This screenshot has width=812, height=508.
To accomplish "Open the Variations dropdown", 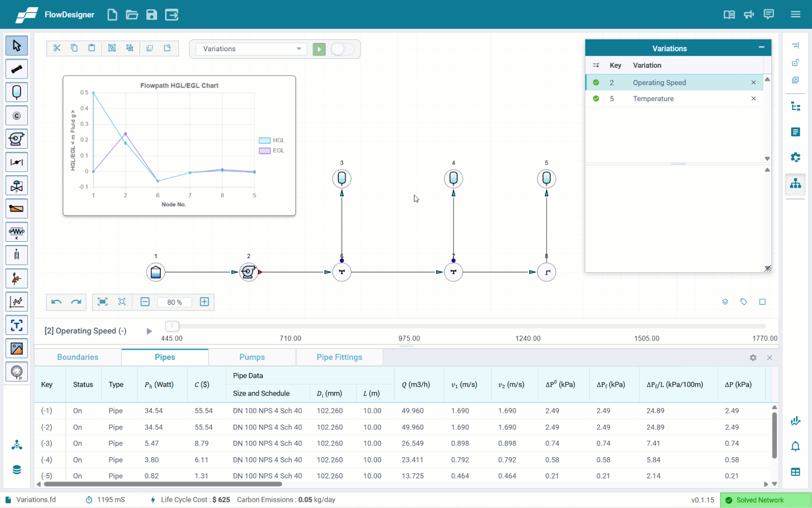I will [251, 49].
